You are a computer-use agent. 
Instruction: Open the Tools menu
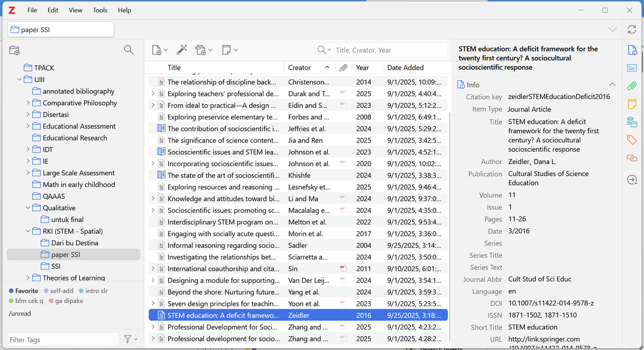coord(100,10)
